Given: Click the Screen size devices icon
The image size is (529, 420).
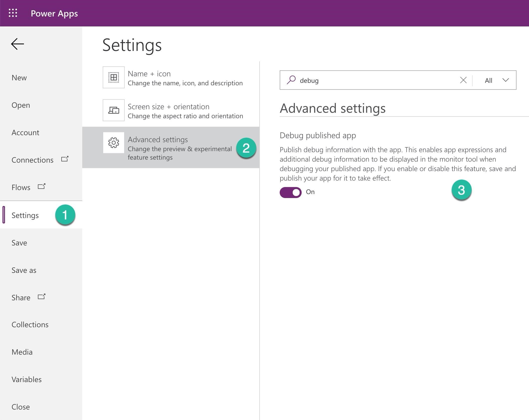Looking at the screenshot, I should point(114,110).
